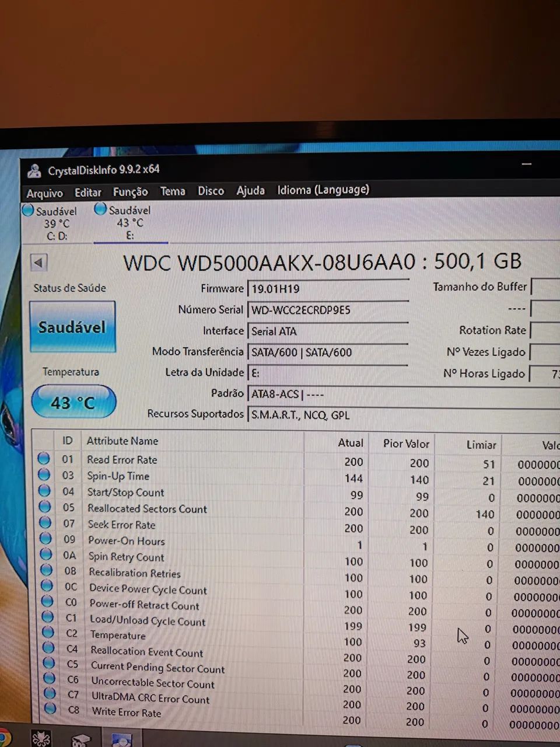Click status icon for Uncorrectable Sector Count
Screen dimensions: 560x747
[x=50, y=679]
